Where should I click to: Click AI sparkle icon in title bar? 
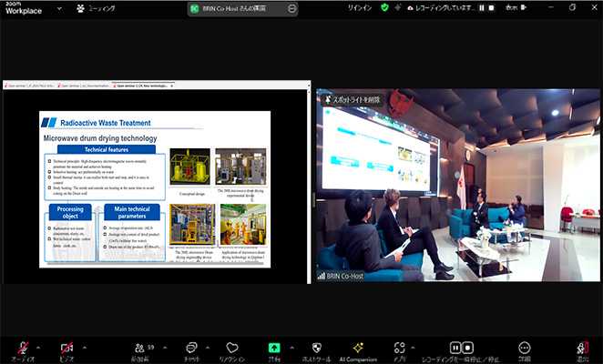click(398, 7)
